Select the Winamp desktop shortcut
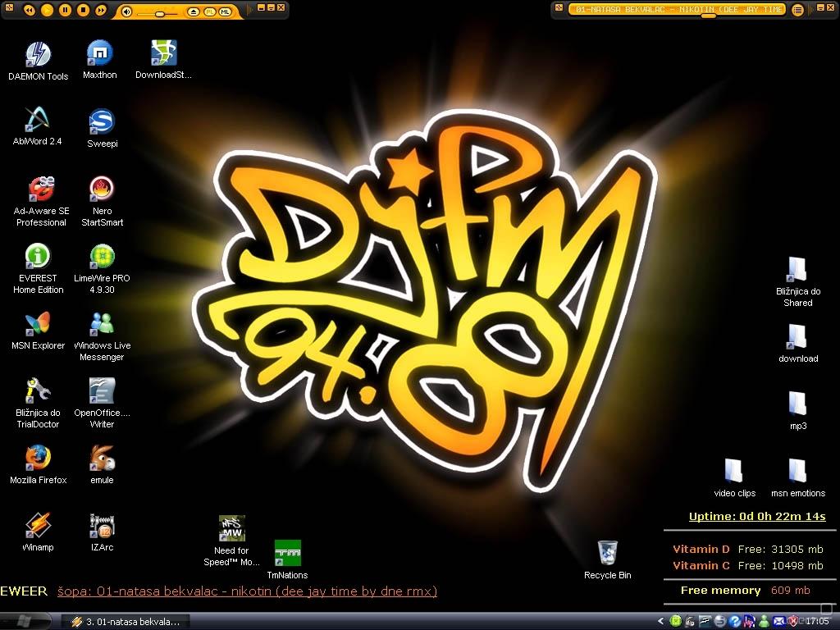 (38, 532)
